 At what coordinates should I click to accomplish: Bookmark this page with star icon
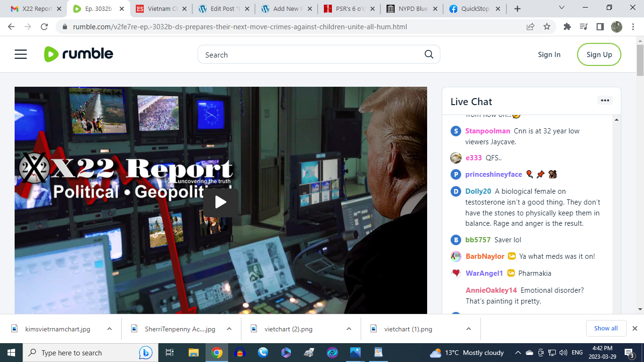click(x=547, y=27)
